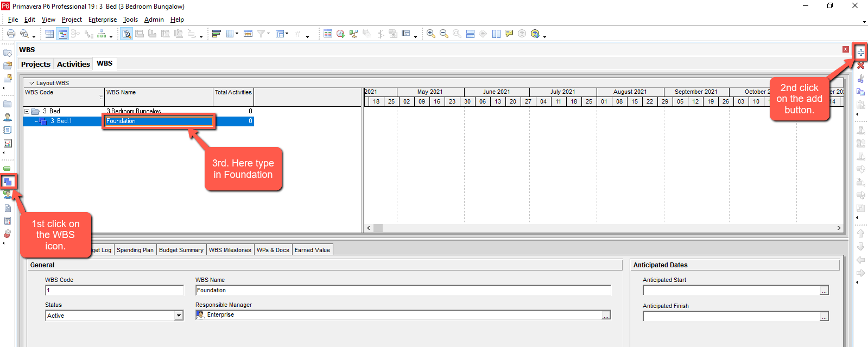The image size is (868, 347).
Task: Open the Enterprise menu
Action: 103,20
